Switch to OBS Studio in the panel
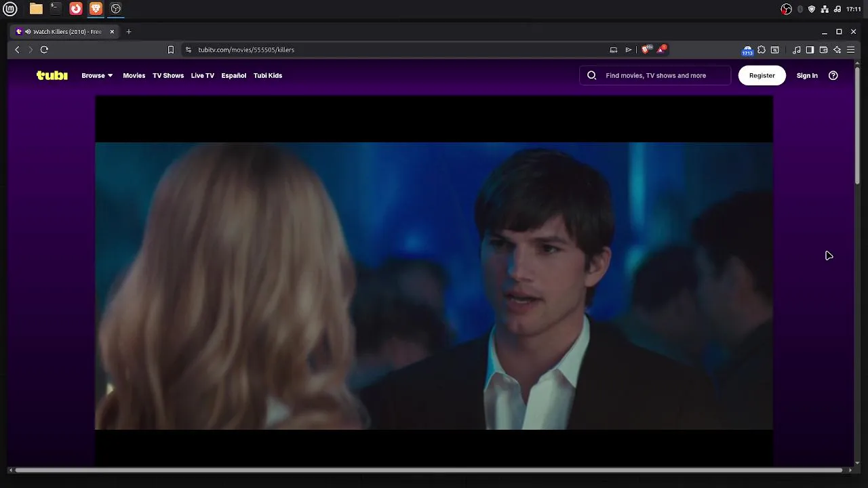 click(x=116, y=9)
